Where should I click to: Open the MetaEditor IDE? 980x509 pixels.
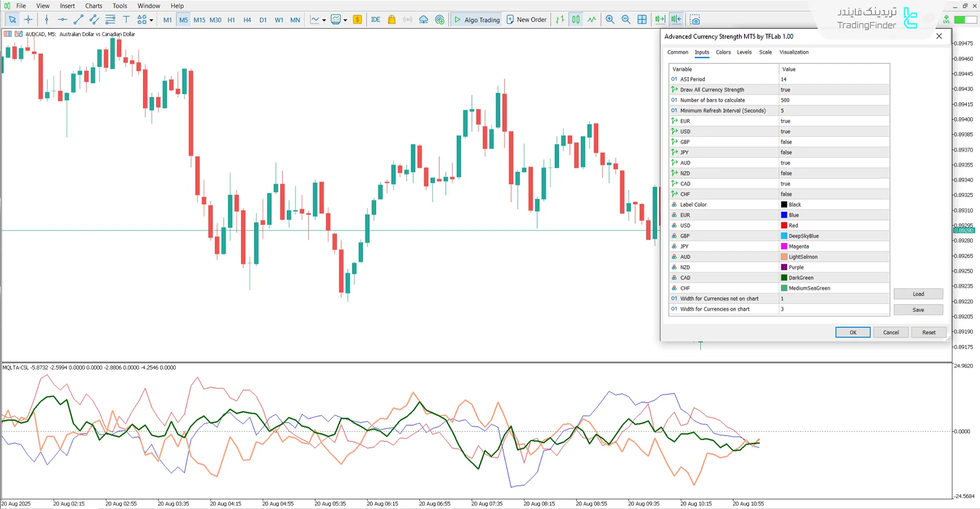[375, 19]
